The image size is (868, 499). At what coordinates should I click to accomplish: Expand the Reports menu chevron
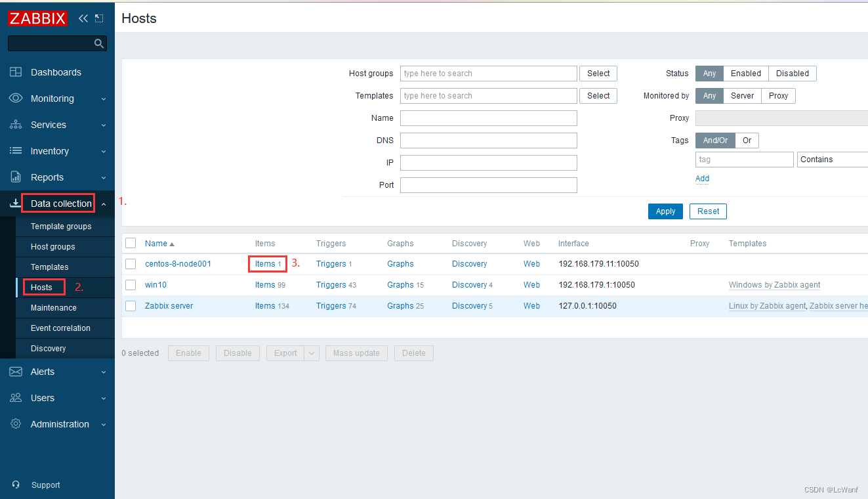[104, 178]
